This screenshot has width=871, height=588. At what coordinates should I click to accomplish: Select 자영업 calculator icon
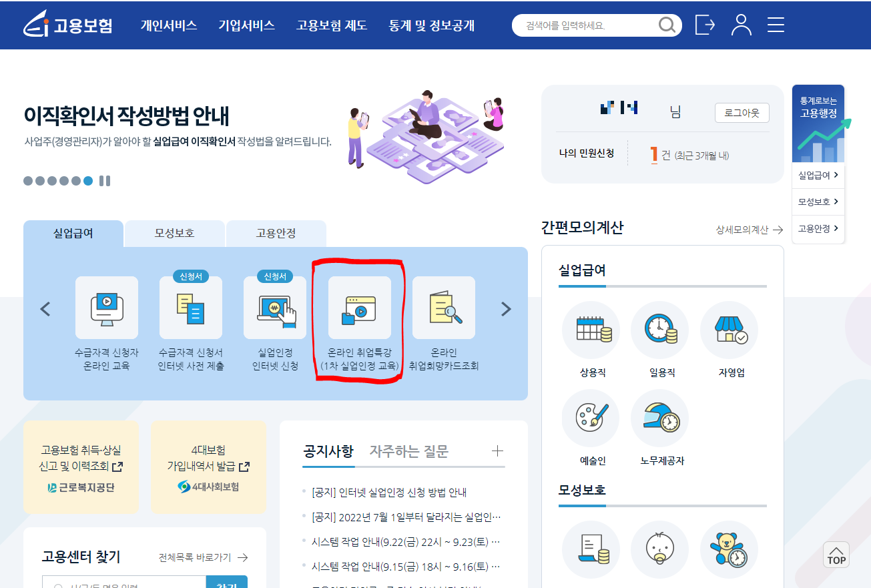click(x=730, y=330)
